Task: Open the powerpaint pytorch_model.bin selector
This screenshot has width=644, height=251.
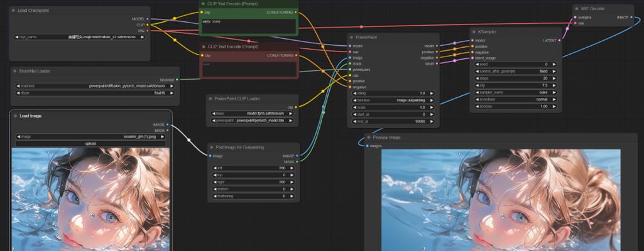Action: point(253,120)
